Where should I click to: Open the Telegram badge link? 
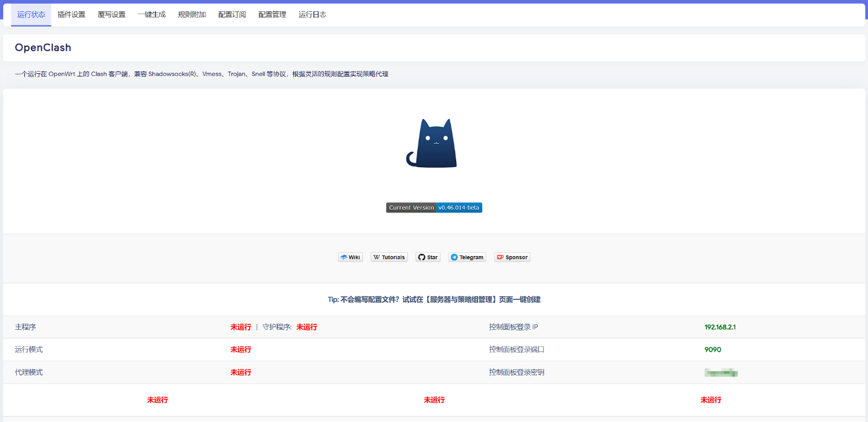pos(467,257)
